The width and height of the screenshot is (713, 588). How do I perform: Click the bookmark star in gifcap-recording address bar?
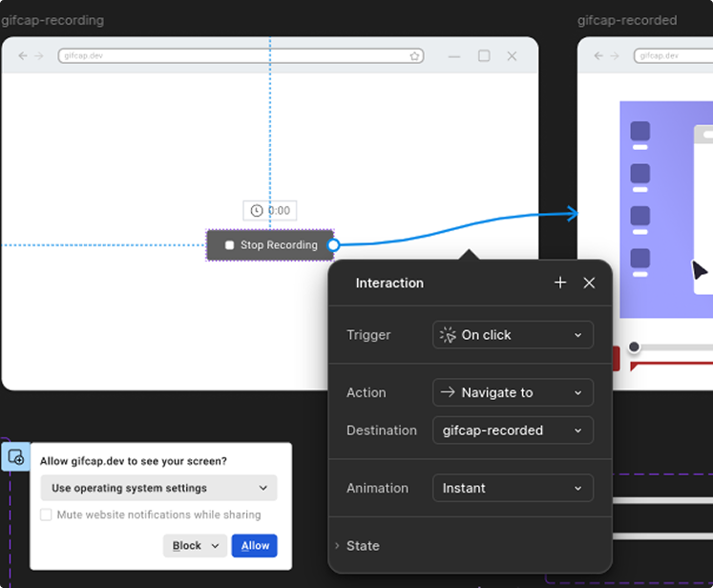(x=415, y=56)
